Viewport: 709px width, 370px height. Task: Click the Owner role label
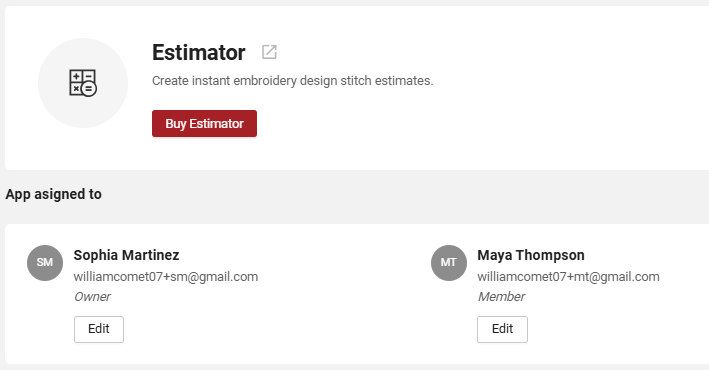tap(92, 297)
